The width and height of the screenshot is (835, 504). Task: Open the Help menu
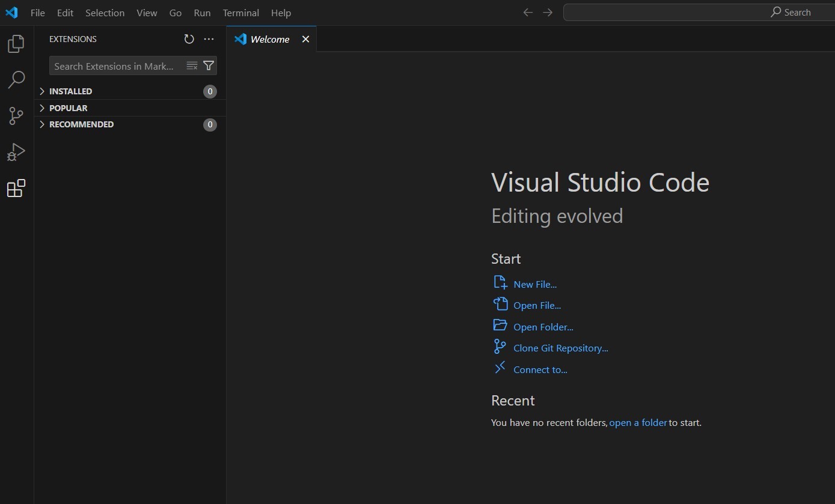click(281, 13)
